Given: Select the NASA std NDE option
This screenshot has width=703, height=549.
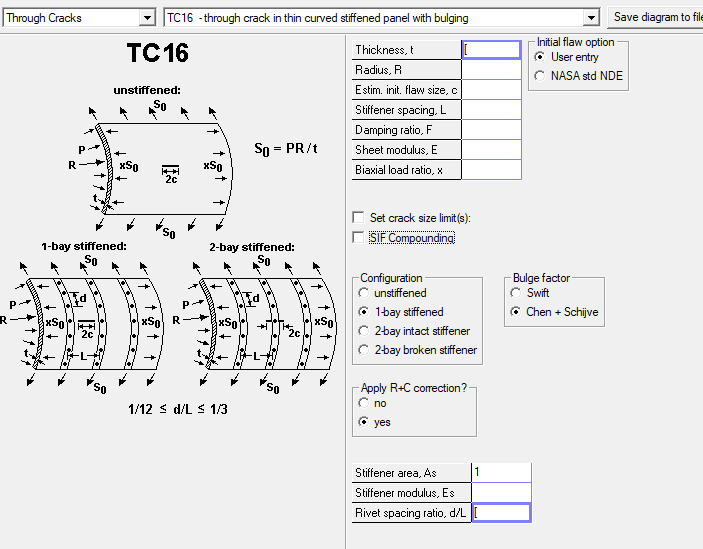Looking at the screenshot, I should (541, 75).
